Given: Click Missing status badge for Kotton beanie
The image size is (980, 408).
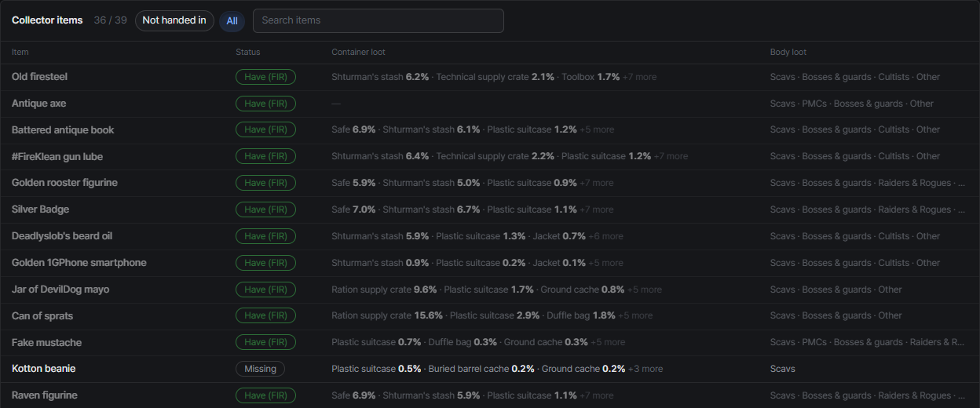Looking at the screenshot, I should pos(260,369).
